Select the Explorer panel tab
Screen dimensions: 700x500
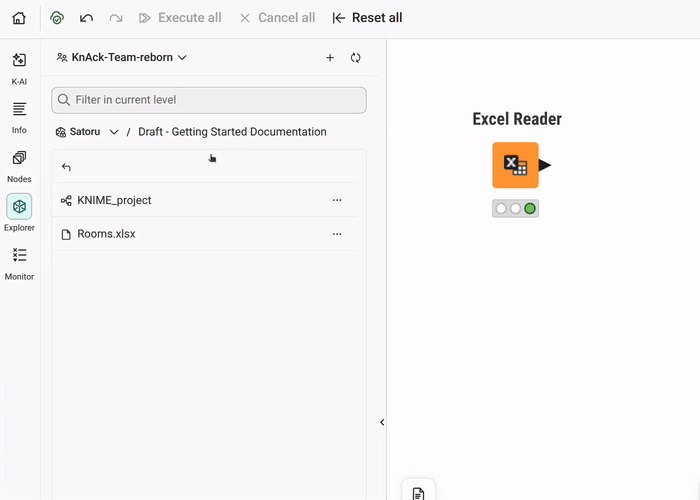click(19, 212)
